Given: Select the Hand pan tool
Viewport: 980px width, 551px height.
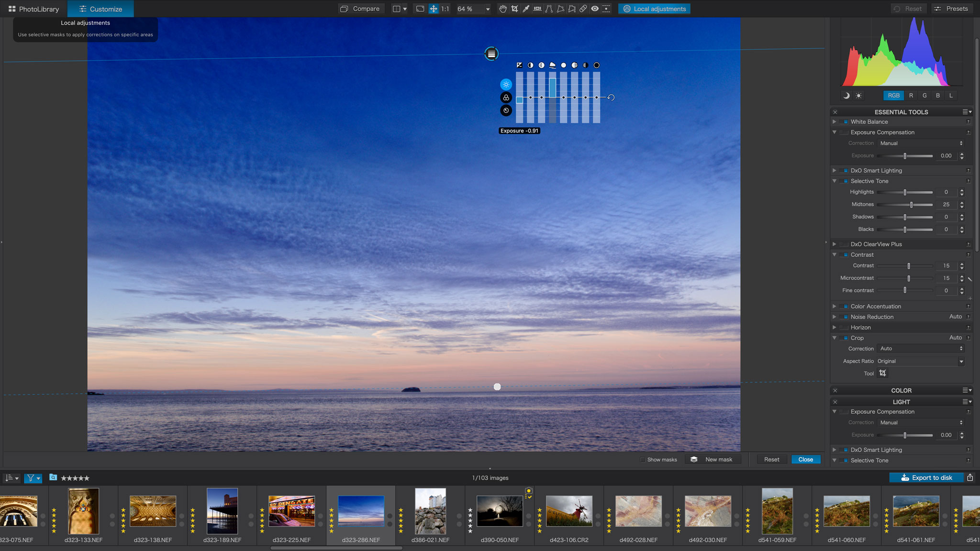Looking at the screenshot, I should tap(502, 9).
